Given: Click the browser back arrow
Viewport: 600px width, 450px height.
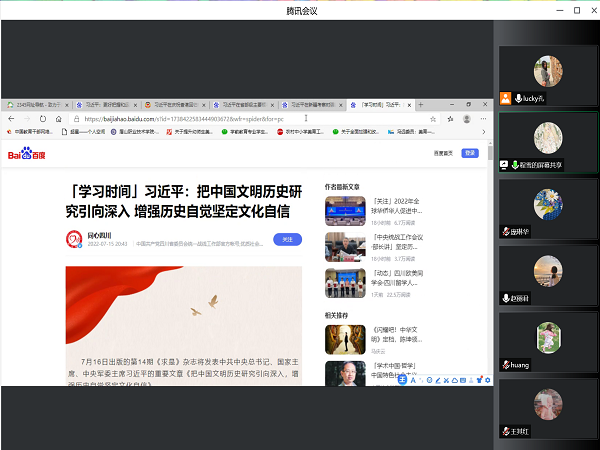Looking at the screenshot, I should (10, 118).
